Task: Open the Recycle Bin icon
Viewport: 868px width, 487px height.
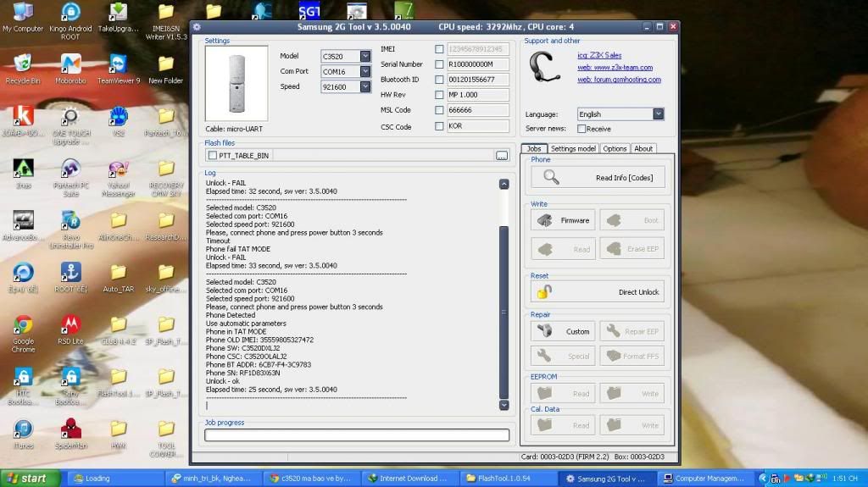Action: coord(23,69)
